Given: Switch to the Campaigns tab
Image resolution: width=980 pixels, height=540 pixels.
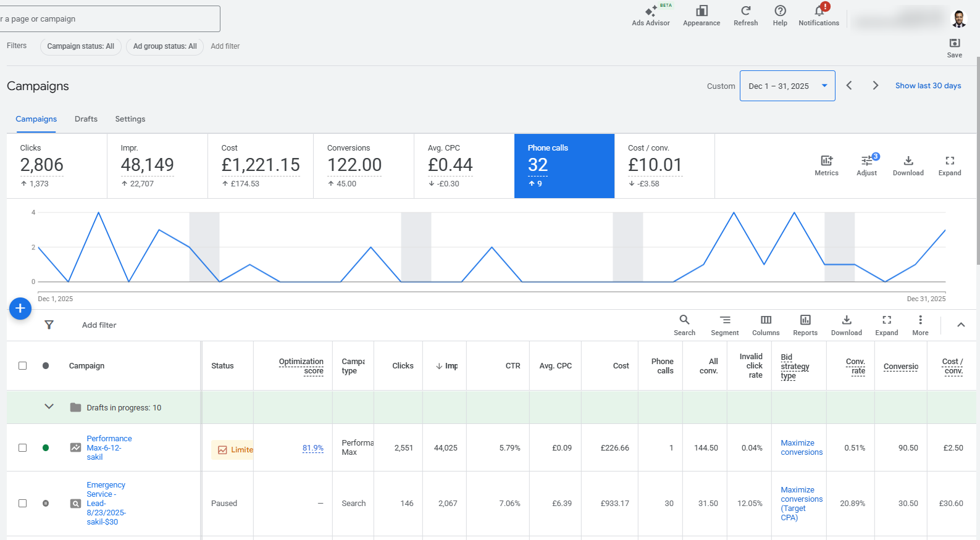Looking at the screenshot, I should (36, 119).
